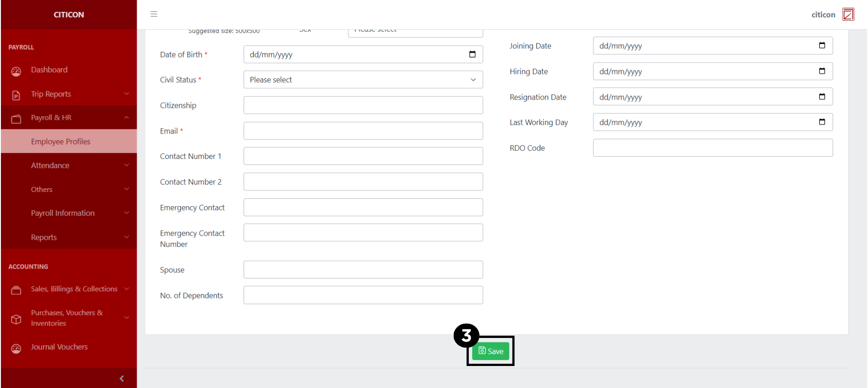The image size is (868, 388).
Task: Open the Last Working Day calendar picker
Action: (x=822, y=122)
